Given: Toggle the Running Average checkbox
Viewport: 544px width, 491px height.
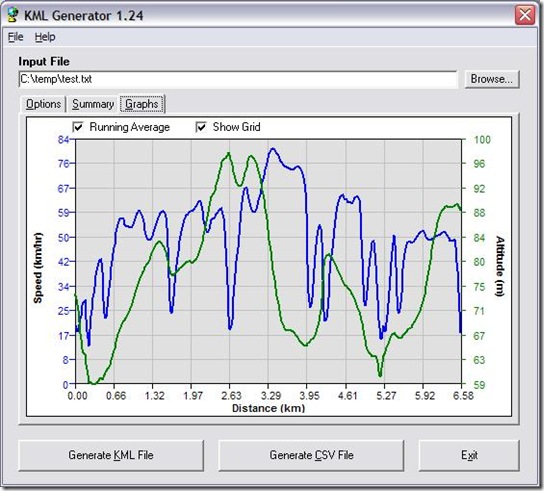Looking at the screenshot, I should point(78,127).
